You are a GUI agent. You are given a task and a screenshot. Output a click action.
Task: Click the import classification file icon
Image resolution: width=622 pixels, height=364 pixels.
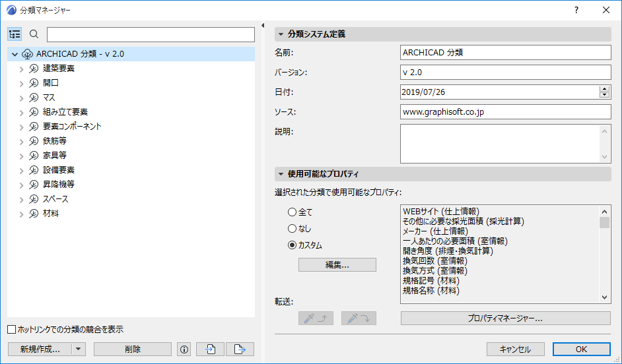(x=210, y=349)
